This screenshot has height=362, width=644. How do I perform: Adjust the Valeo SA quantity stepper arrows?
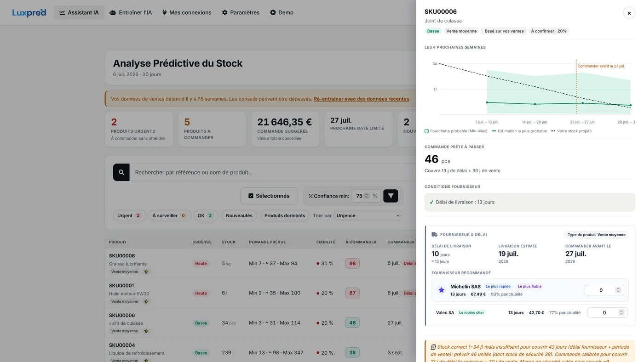pyautogui.click(x=621, y=312)
